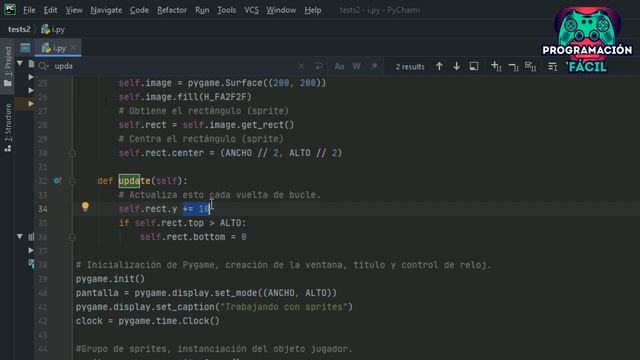Open the Run menu

[x=202, y=10]
